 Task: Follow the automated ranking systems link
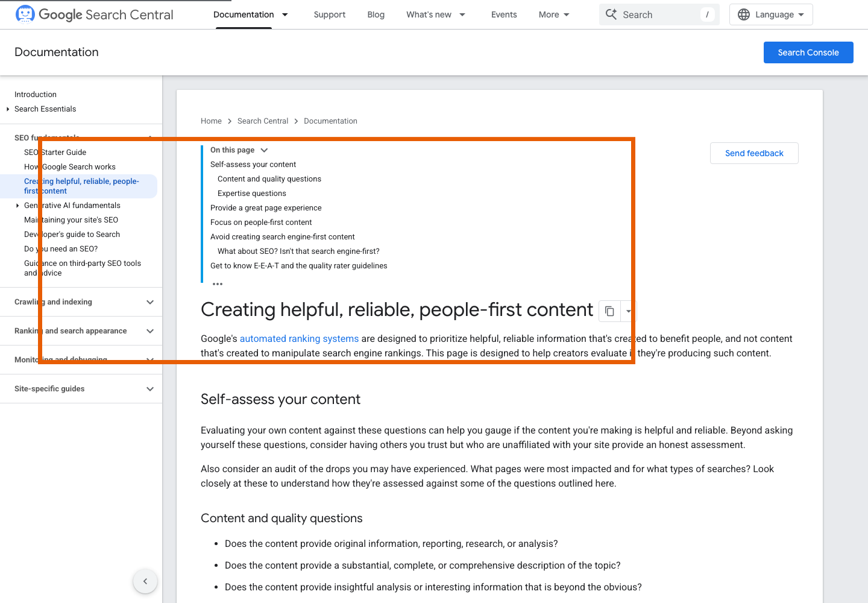pyautogui.click(x=299, y=339)
